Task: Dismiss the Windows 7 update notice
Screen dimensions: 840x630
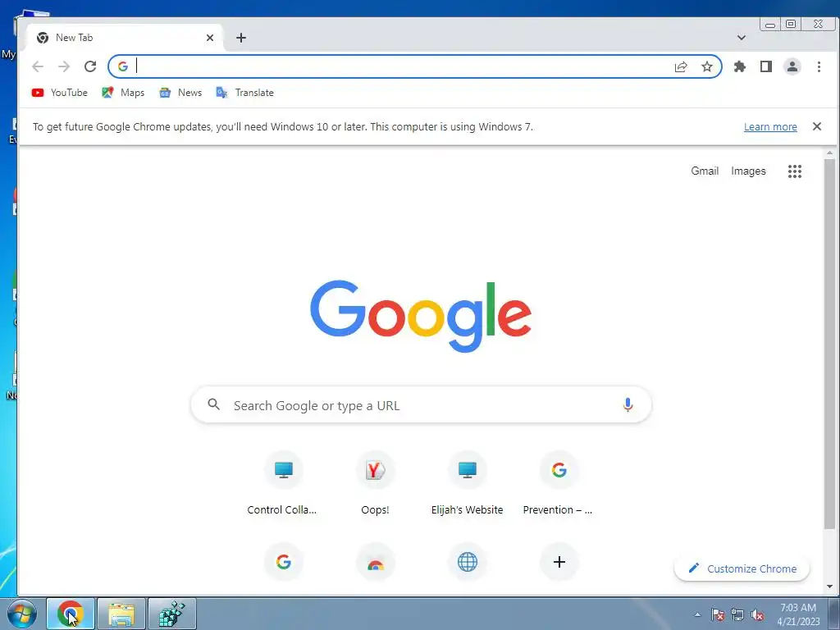Action: coord(817,126)
